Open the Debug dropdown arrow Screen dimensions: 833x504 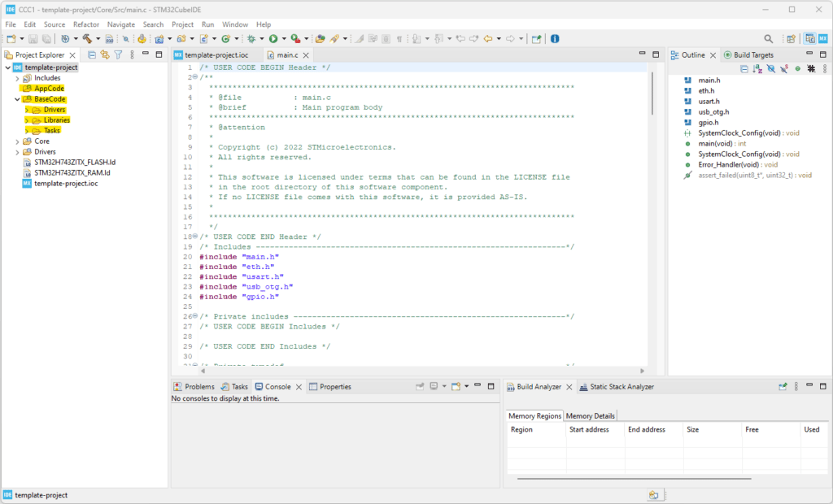(x=261, y=39)
